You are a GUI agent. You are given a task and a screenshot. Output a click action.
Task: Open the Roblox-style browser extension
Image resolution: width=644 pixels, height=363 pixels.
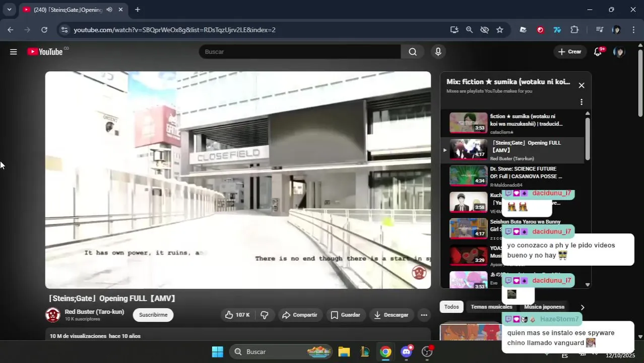click(523, 30)
